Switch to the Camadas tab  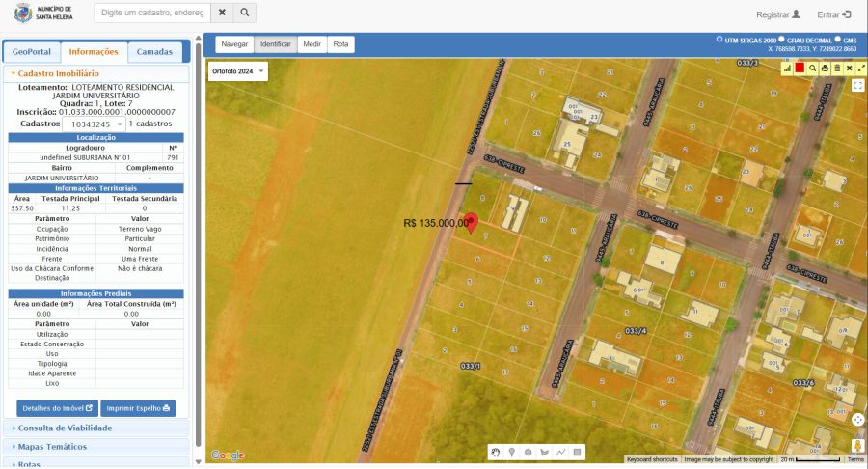[154, 51]
